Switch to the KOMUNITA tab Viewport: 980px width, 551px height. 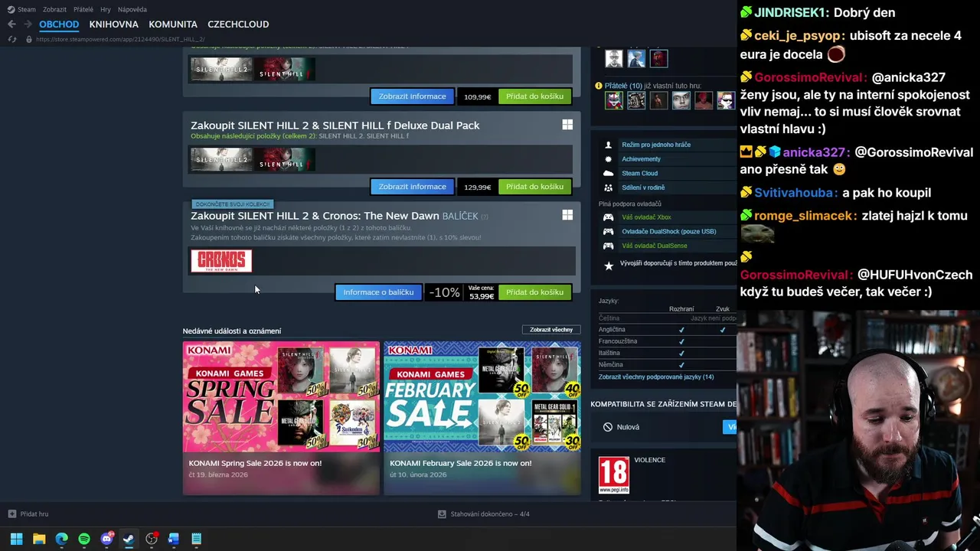173,24
